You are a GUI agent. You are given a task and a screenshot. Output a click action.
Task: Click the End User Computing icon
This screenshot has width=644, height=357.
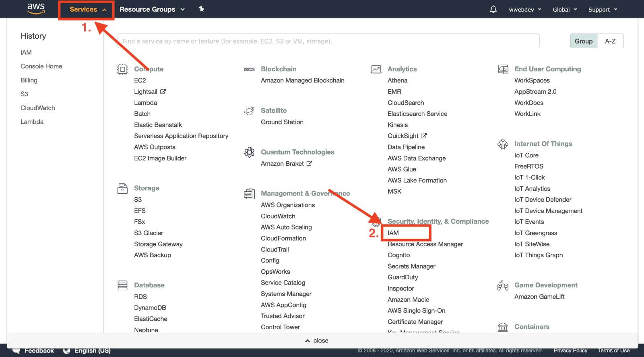point(503,69)
